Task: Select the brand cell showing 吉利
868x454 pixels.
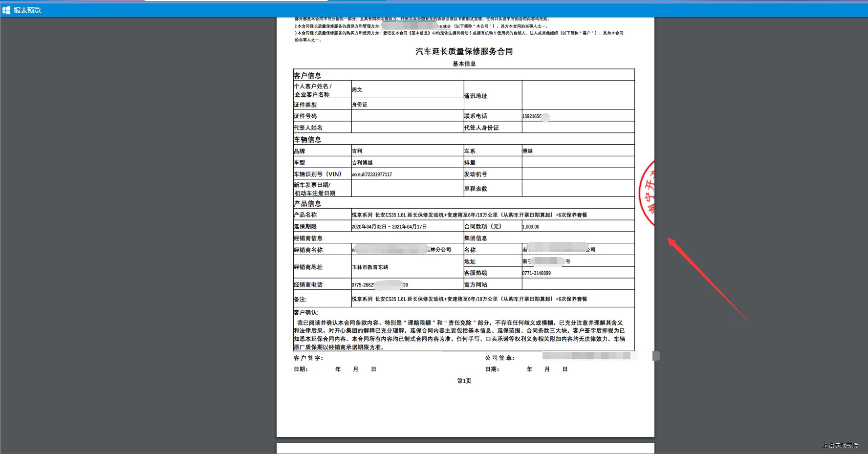Action: coord(357,151)
